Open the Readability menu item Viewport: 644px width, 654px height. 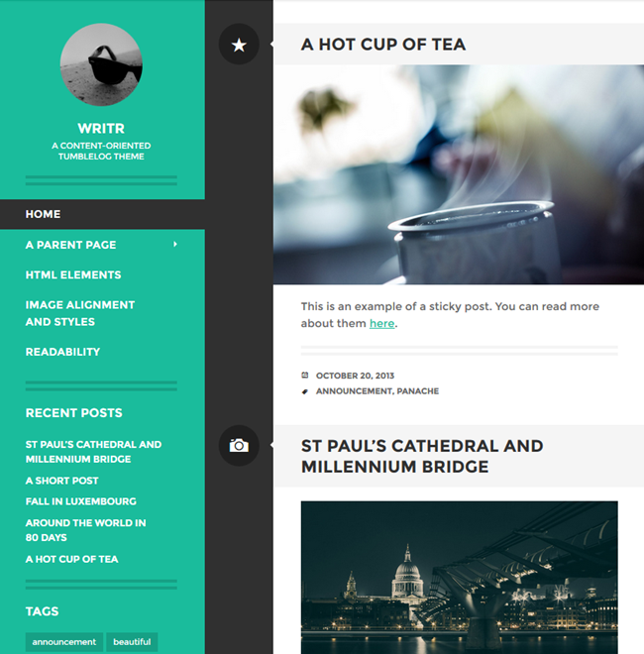coord(63,352)
